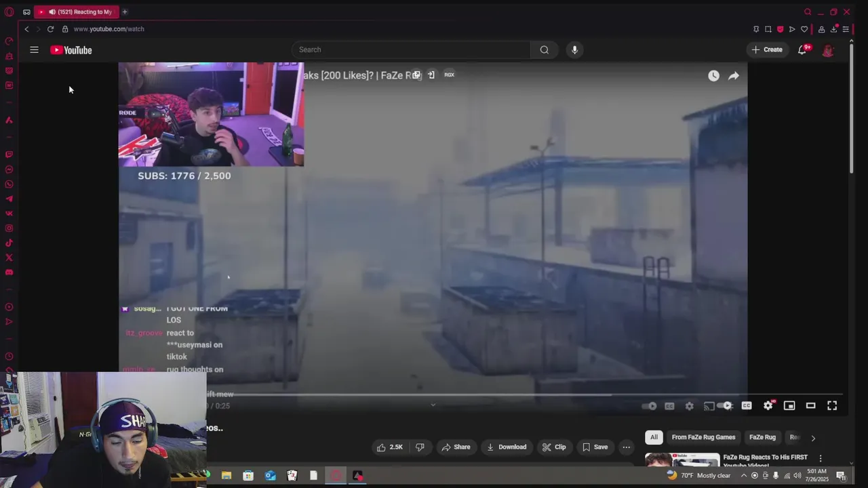Open Instagram in the Opera GX sidebar
The width and height of the screenshot is (868, 488).
pyautogui.click(x=9, y=228)
